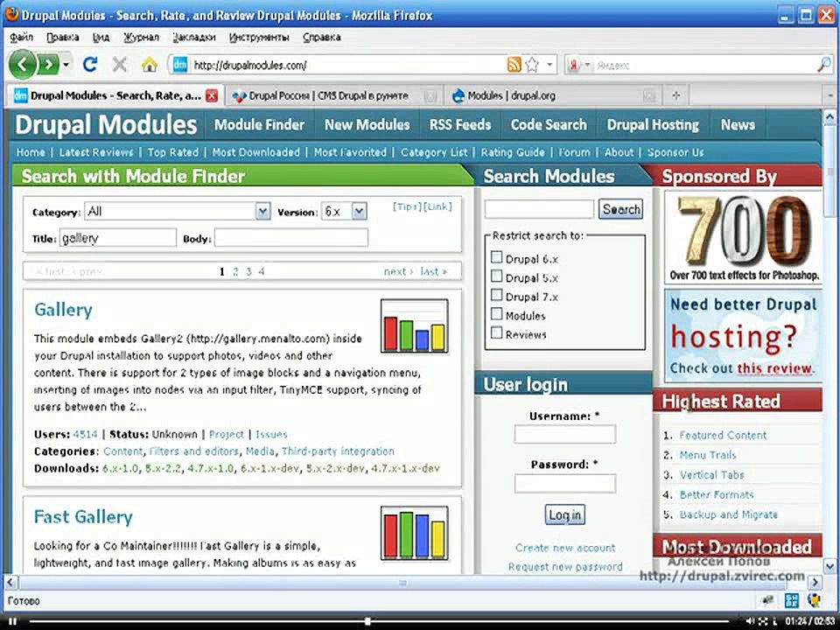Open the [Tips] link in Module Finder
Viewport: 840px width, 630px height.
407,206
